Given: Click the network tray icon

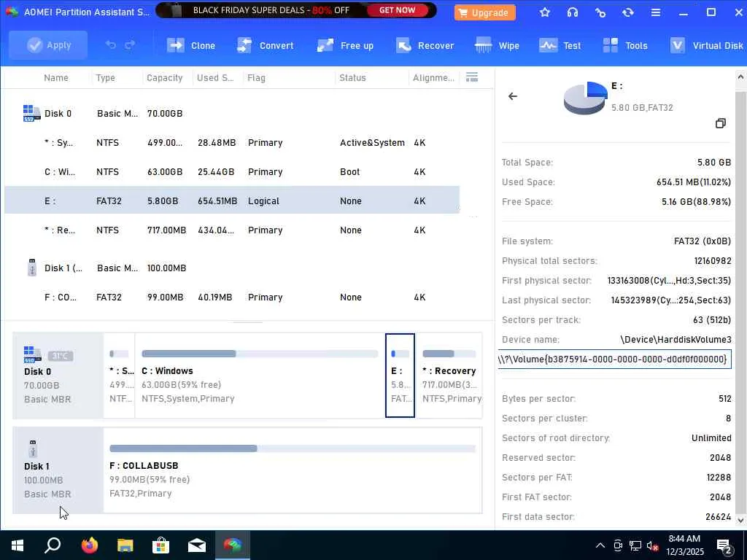Looking at the screenshot, I should click(635, 545).
